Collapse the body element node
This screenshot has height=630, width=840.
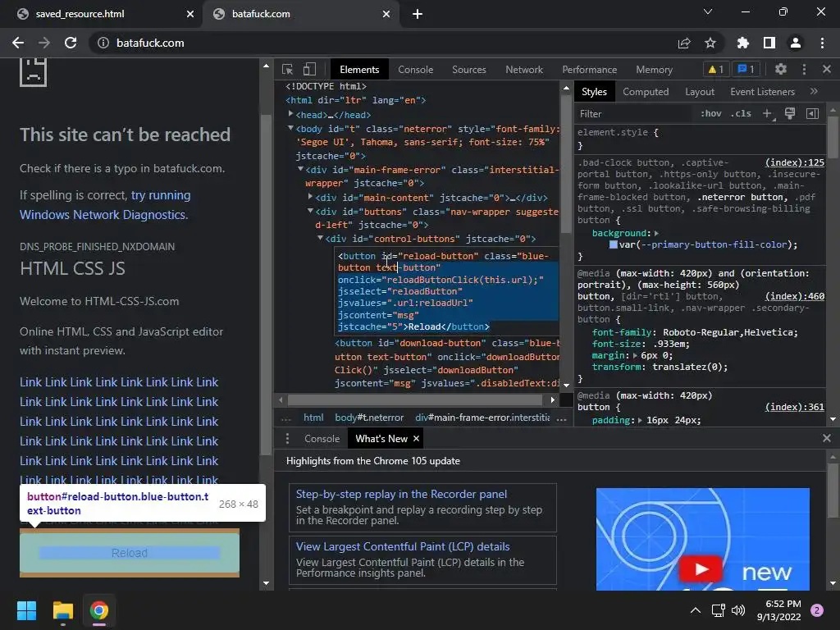290,128
